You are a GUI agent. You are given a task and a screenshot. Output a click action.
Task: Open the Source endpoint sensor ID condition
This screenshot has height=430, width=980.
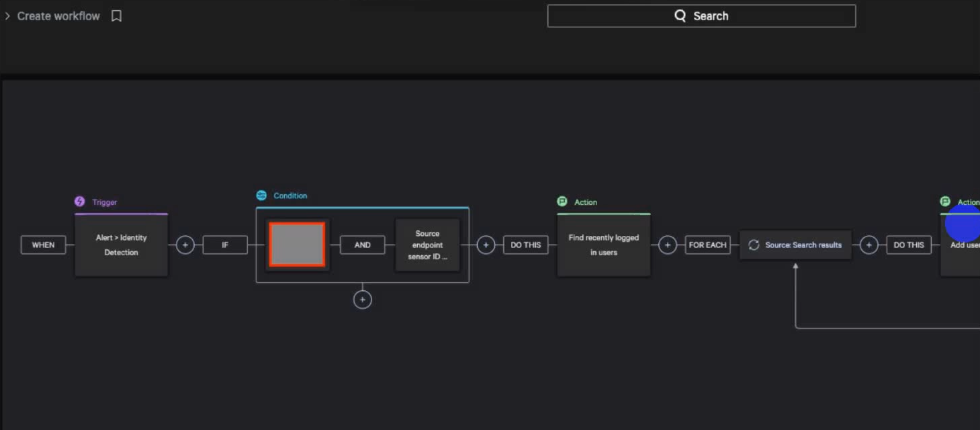point(427,245)
